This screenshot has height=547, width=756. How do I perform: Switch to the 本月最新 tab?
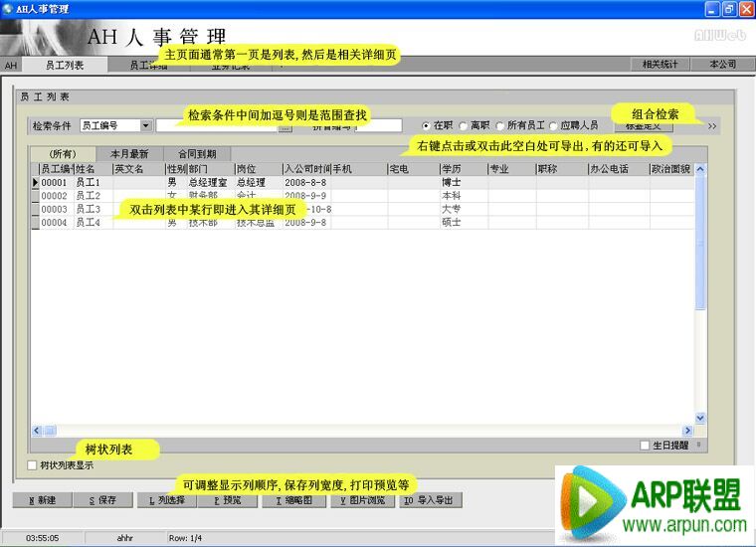coord(129,154)
